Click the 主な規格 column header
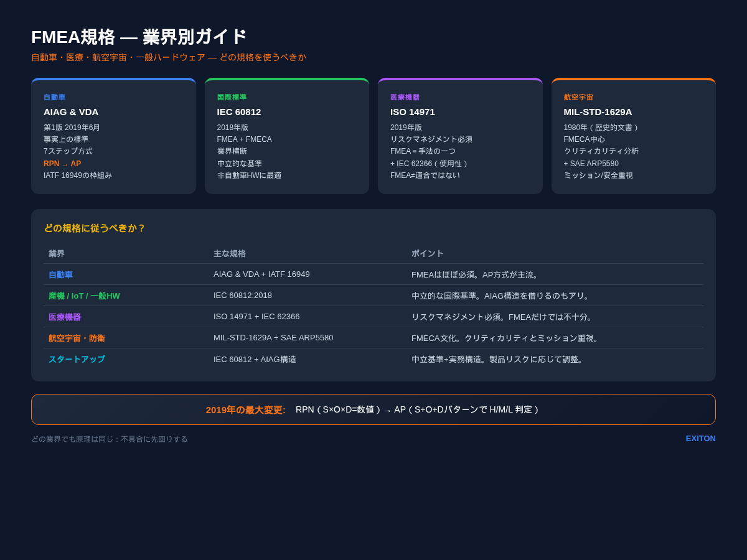 (x=230, y=253)
